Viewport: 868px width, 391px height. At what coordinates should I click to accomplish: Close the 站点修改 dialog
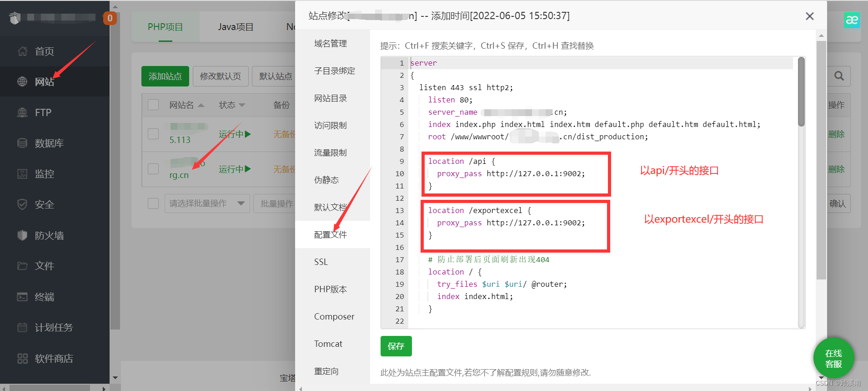point(809,16)
